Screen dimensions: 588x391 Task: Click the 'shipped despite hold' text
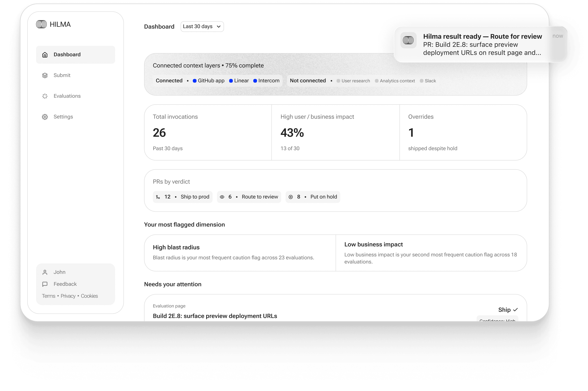[x=432, y=148]
